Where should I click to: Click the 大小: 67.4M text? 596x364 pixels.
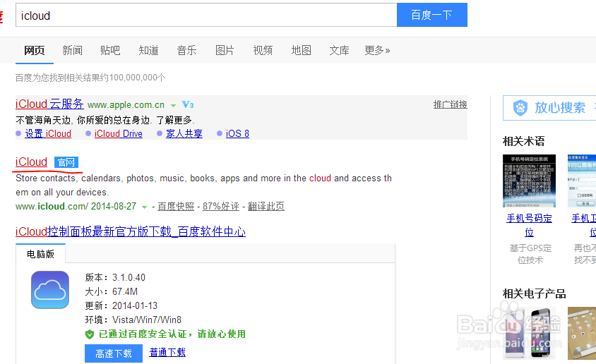click(x=112, y=291)
